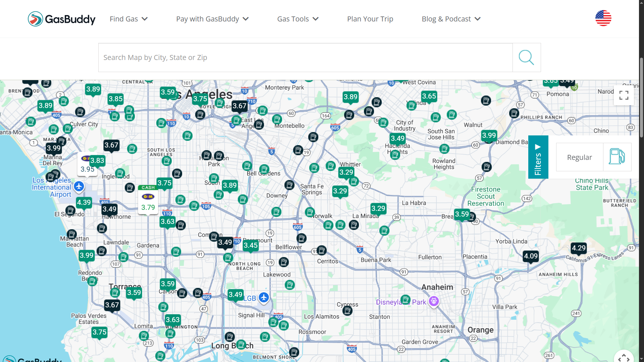
Task: Click the fullscreen map icon
Action: click(x=624, y=95)
